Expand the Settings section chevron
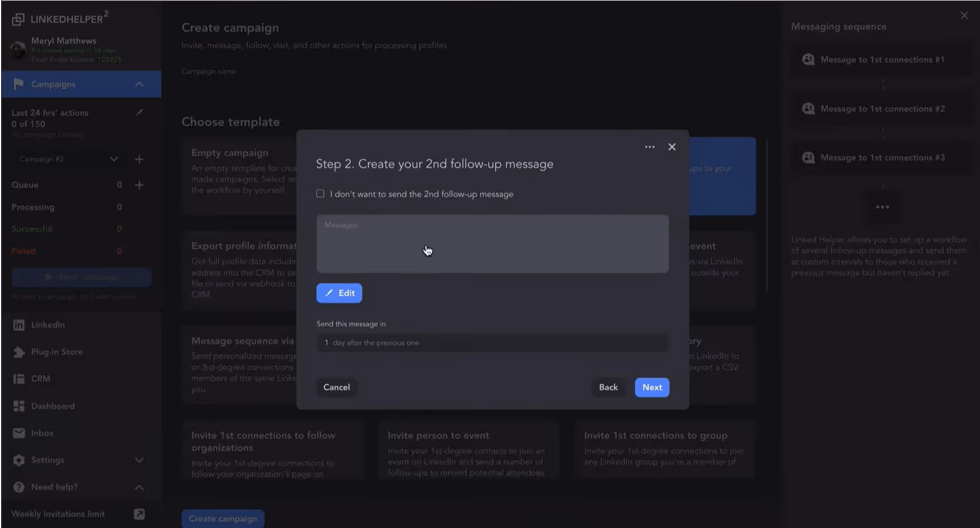Viewport: 980px width, 528px height. (x=139, y=460)
